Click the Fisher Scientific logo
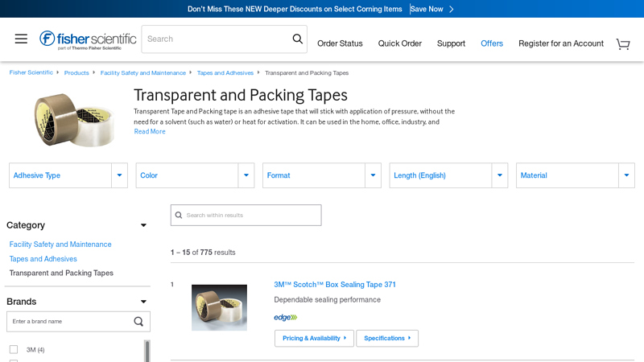This screenshot has width=644, height=362. [x=88, y=39]
